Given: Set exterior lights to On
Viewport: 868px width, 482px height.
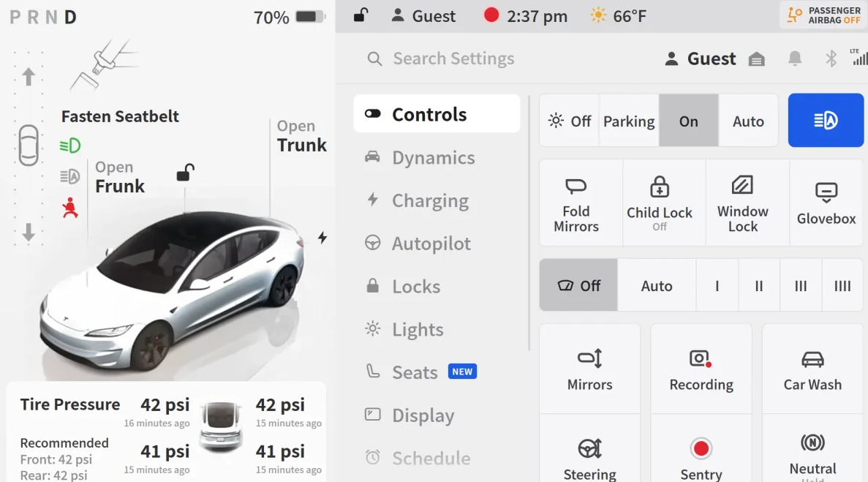Looking at the screenshot, I should point(689,121).
